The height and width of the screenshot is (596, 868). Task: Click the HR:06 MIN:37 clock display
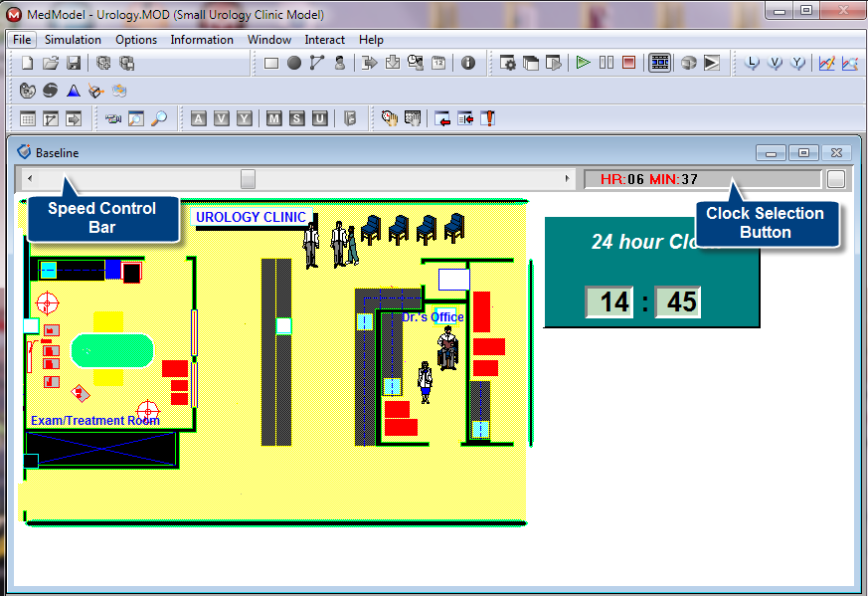coord(702,179)
